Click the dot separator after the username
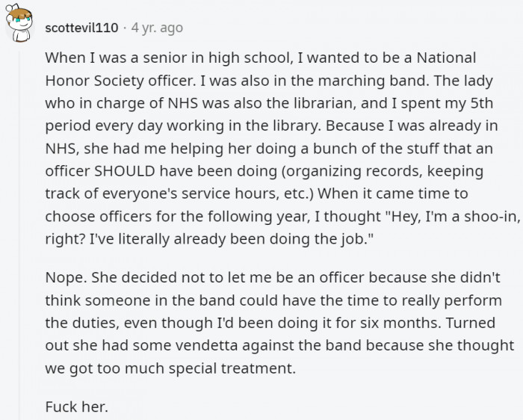The width and height of the screenshot is (523, 420). pos(125,28)
